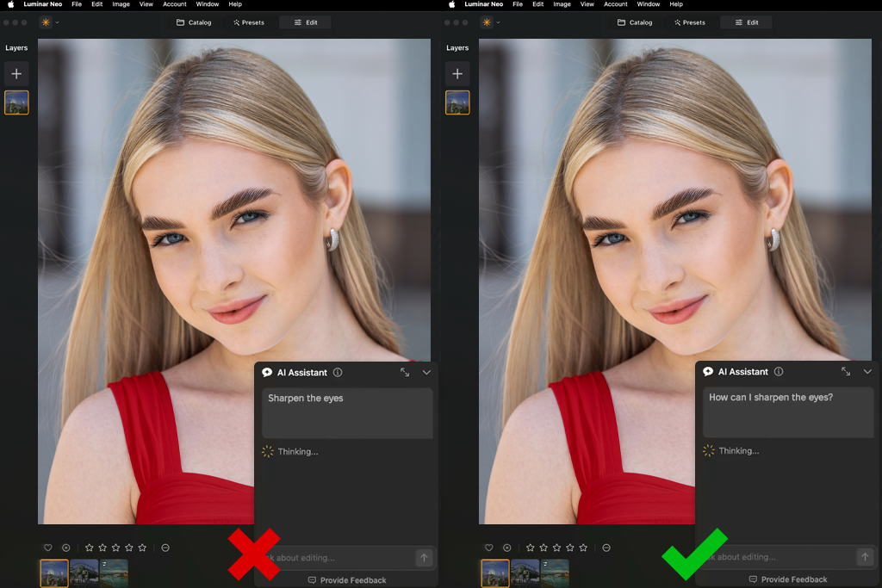Click AI Assistant speech bubble icon, left window
Screen dimensions: 882x588
pyautogui.click(x=267, y=372)
